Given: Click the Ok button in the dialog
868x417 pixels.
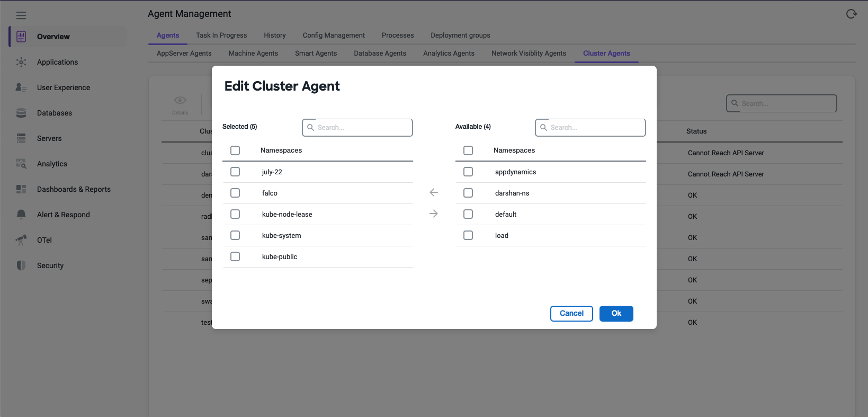Looking at the screenshot, I should point(616,314).
